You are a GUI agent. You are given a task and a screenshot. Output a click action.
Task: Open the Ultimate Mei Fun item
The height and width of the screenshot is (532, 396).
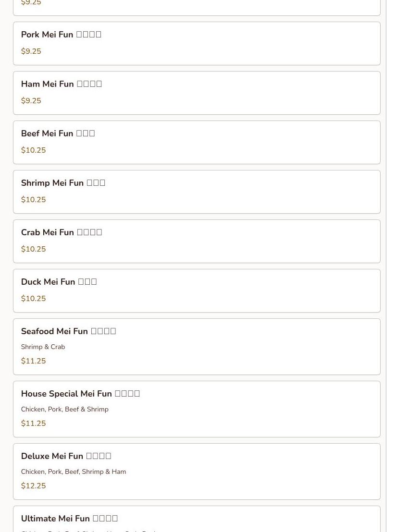[69, 519]
